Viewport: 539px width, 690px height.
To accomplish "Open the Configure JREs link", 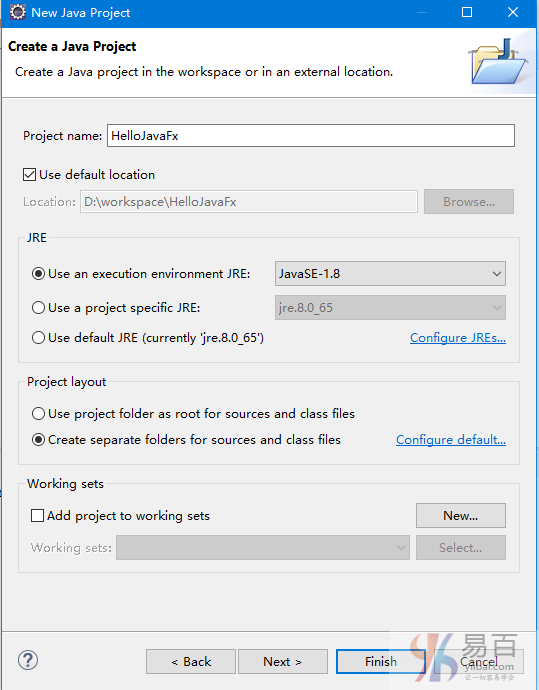I will pos(458,338).
